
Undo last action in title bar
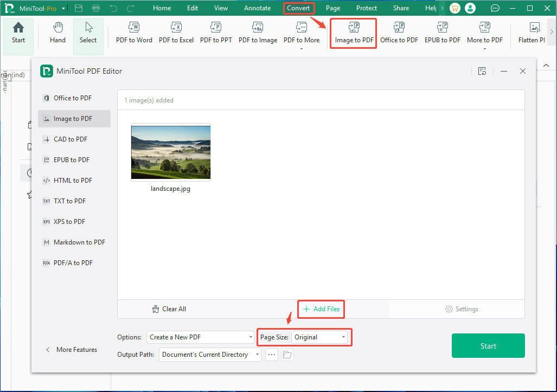pos(113,8)
